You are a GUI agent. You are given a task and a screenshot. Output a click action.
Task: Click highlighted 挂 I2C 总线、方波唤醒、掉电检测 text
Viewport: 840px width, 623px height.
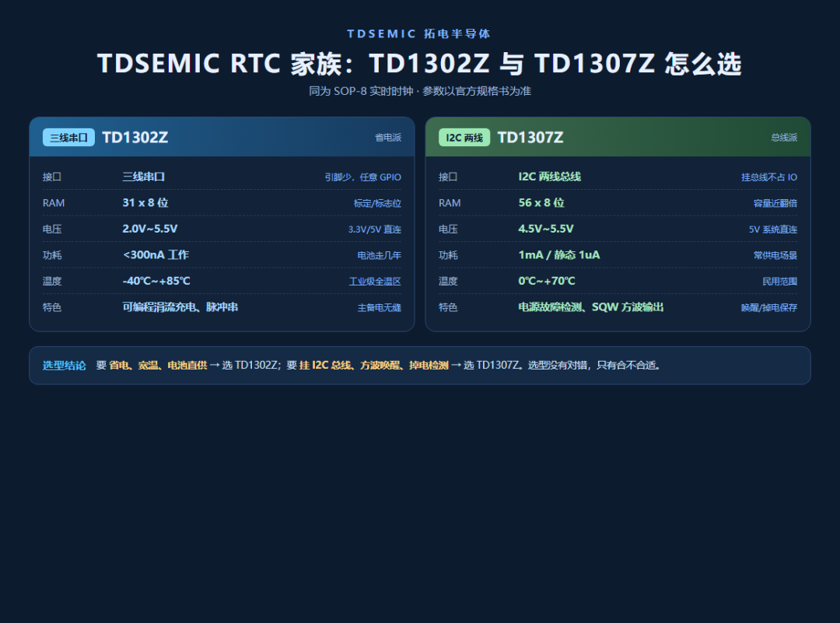pyautogui.click(x=374, y=366)
